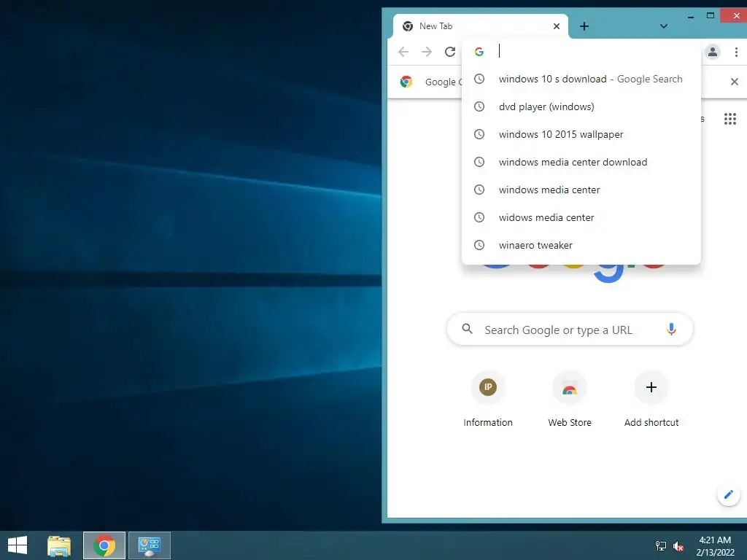This screenshot has width=747, height=560.
Task: Click the network tray icon
Action: click(x=661, y=546)
